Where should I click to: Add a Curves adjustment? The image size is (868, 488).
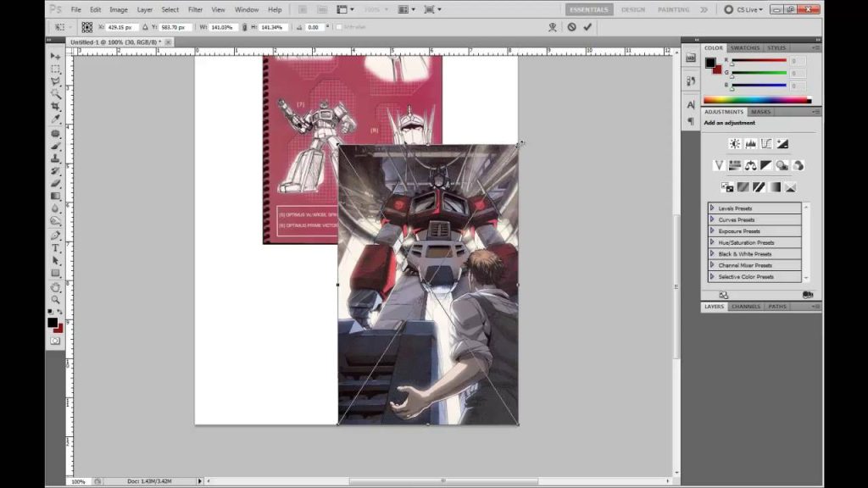[x=766, y=144]
